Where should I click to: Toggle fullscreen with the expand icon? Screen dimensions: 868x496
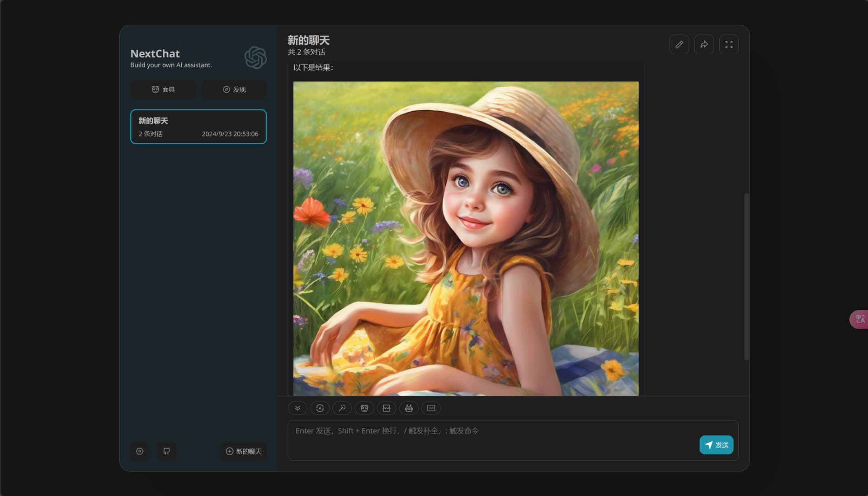pos(729,44)
